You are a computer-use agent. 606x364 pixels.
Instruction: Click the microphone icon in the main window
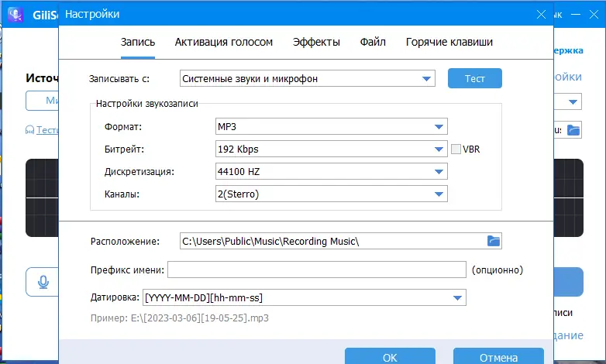point(43,283)
